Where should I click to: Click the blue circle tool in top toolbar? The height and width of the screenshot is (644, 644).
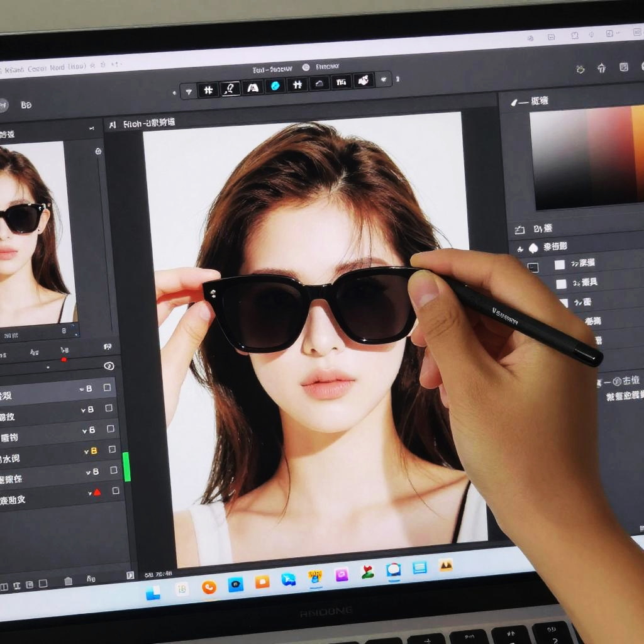[275, 86]
